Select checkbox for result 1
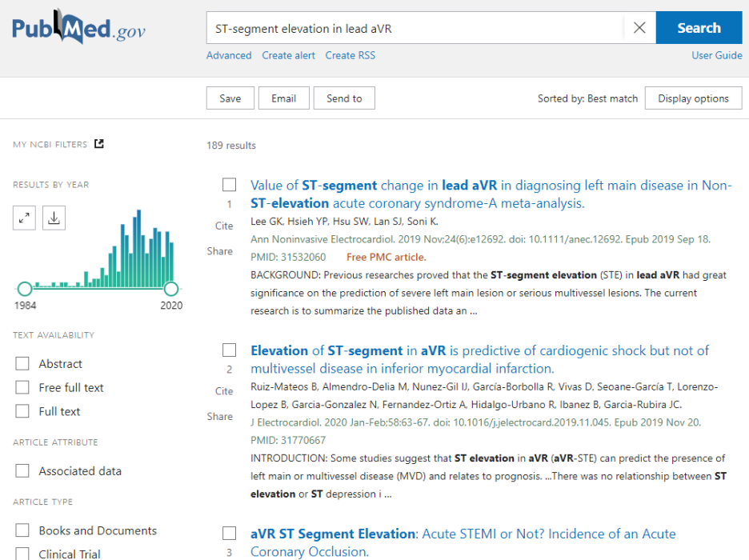Image resolution: width=749 pixels, height=560 pixels. (x=230, y=185)
